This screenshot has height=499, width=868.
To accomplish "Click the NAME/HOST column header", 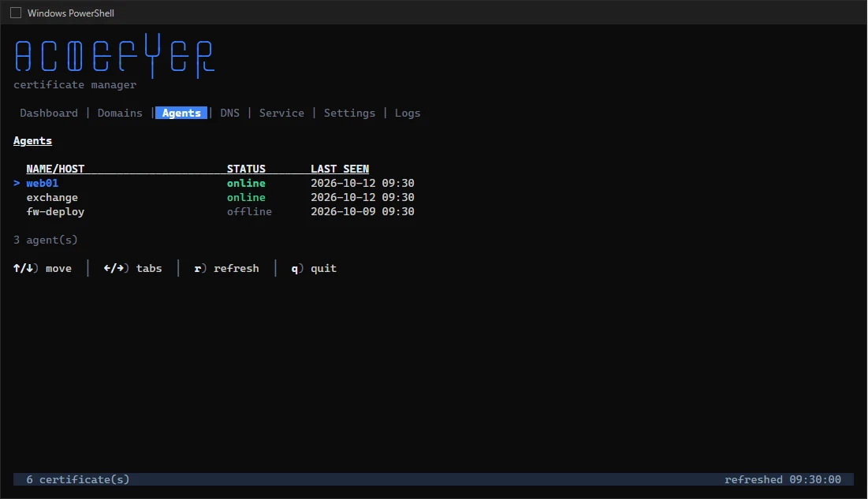I will click(55, 169).
